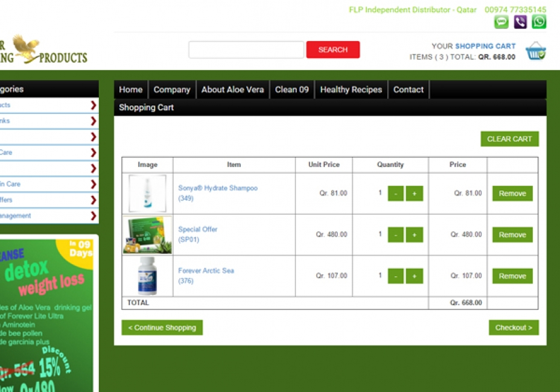This screenshot has width=560, height=392.
Task: Open the Company menu item
Action: (172, 90)
